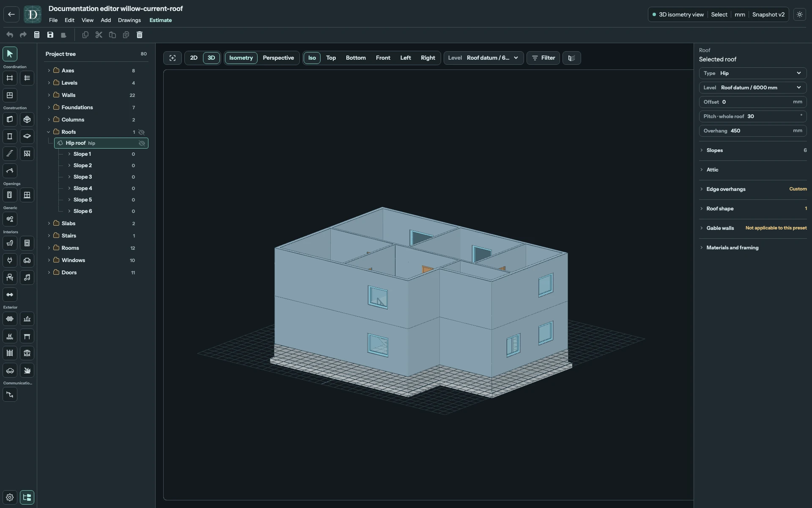Open the Level Roof datum 6000 mm dropdown

[x=752, y=88]
